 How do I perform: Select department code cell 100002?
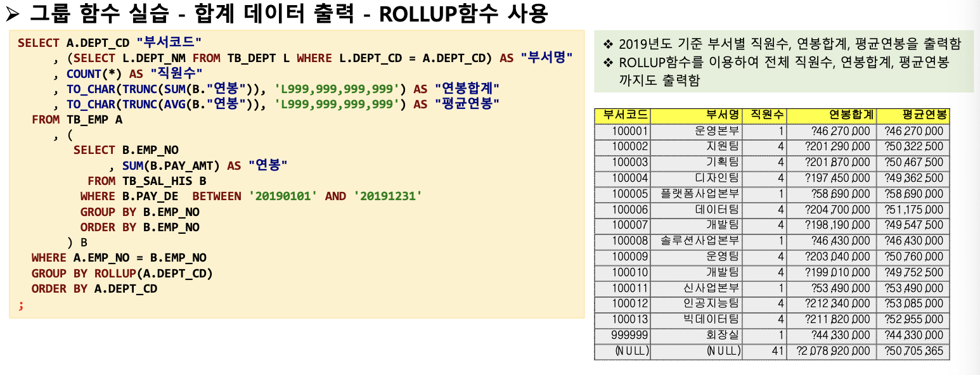pyautogui.click(x=622, y=147)
